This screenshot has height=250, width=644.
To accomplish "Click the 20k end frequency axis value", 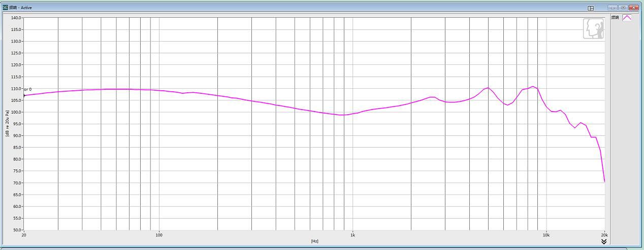I will (604, 235).
